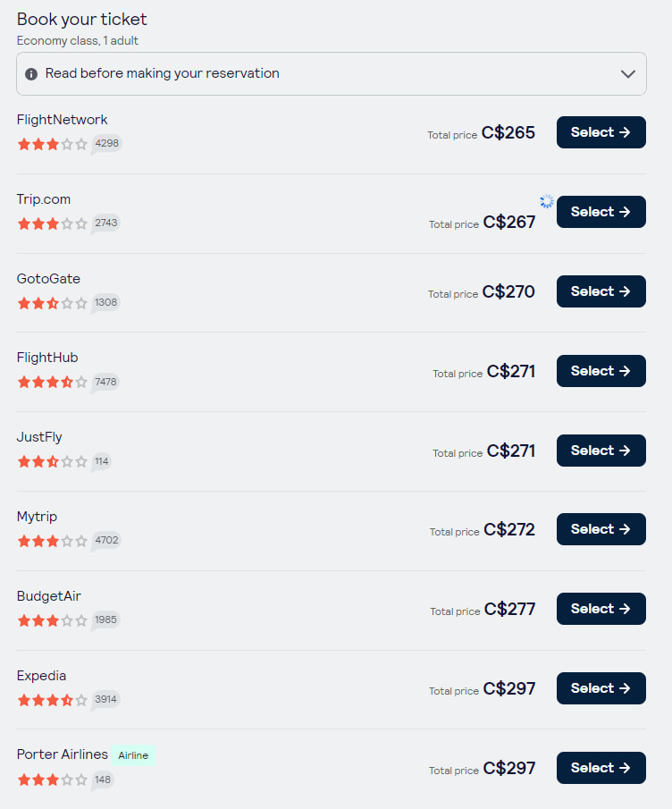Expand the "Read before making your reservation" notice

tap(627, 73)
